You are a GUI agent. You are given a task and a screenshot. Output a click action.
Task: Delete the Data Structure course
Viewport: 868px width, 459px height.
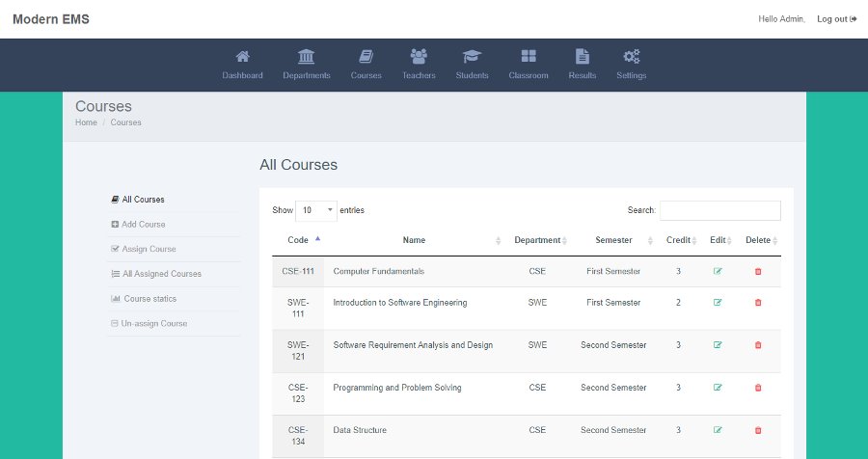(758, 430)
